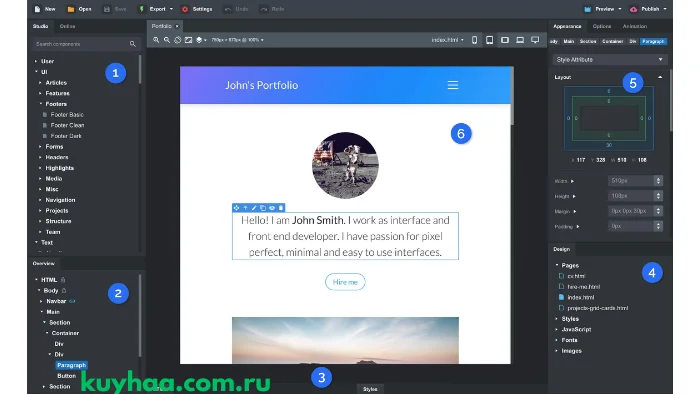Toggle the lock on HTML node
Screen dimensions: 700x394
click(63, 280)
